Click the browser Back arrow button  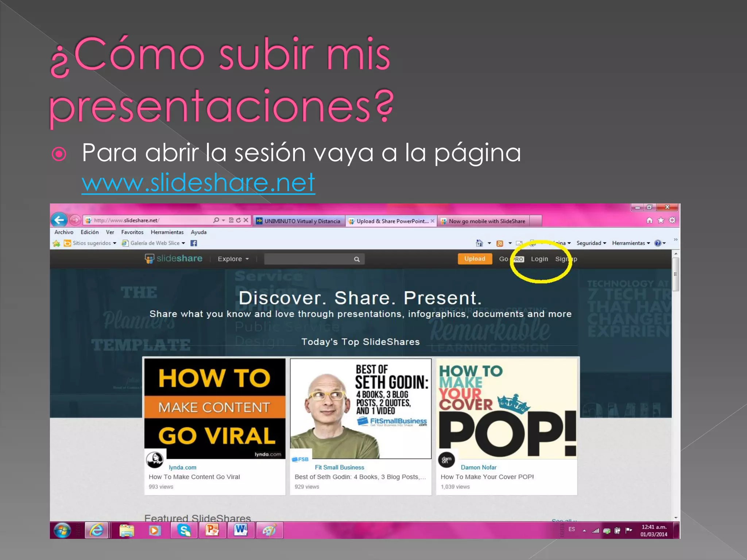[x=59, y=220]
